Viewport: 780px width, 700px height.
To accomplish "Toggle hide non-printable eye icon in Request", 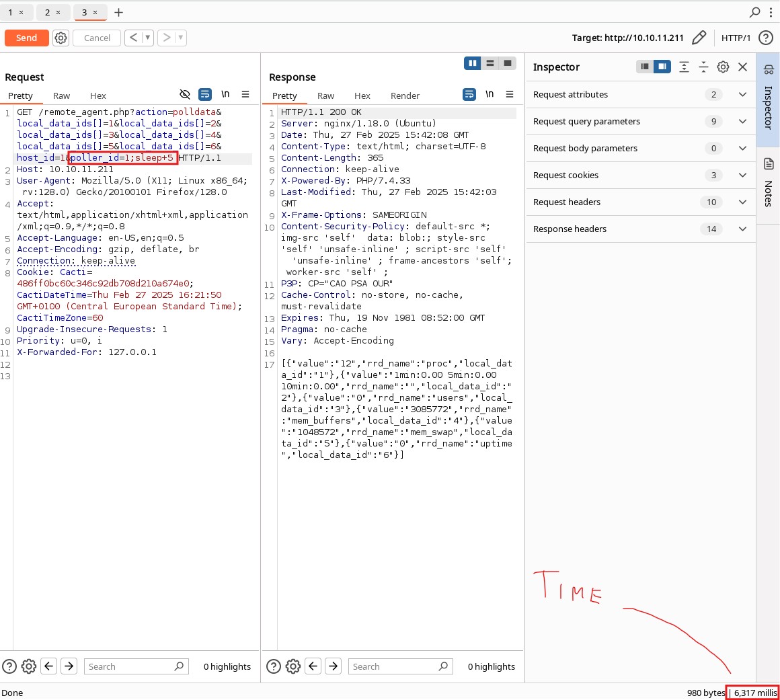I will (x=185, y=94).
